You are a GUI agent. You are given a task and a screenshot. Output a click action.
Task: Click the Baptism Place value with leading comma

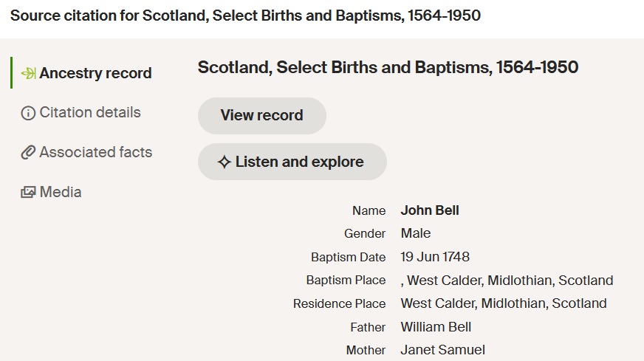pyautogui.click(x=507, y=281)
